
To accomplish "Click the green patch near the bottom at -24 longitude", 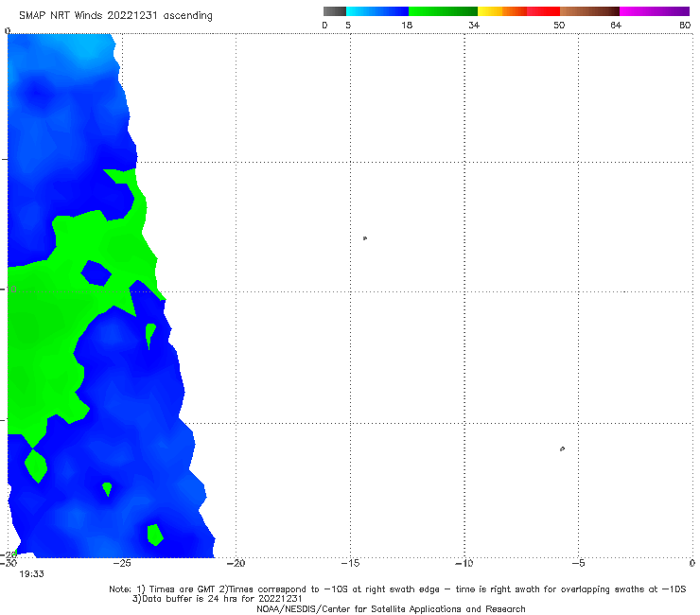I will 155,535.
